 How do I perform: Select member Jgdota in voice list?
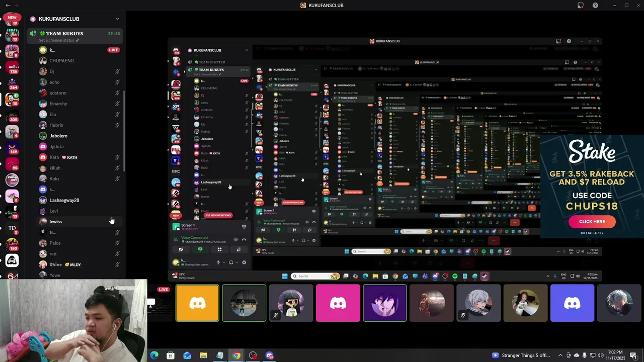[x=80, y=146]
